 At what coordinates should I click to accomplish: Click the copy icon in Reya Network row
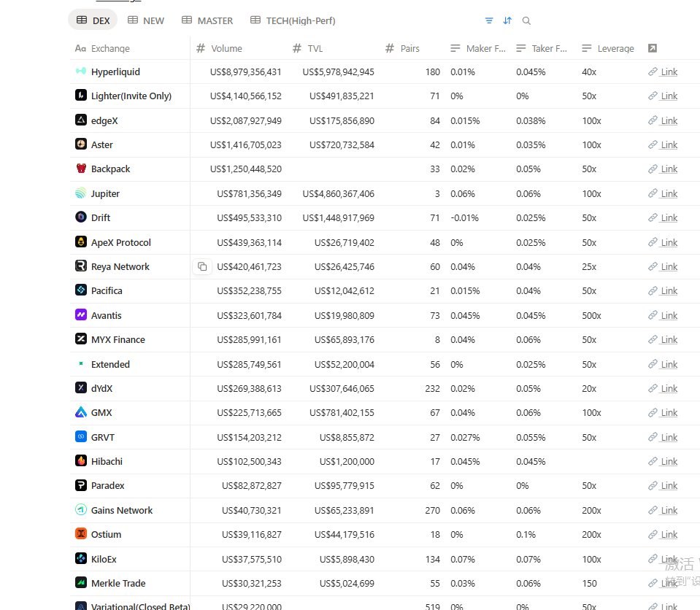(202, 267)
